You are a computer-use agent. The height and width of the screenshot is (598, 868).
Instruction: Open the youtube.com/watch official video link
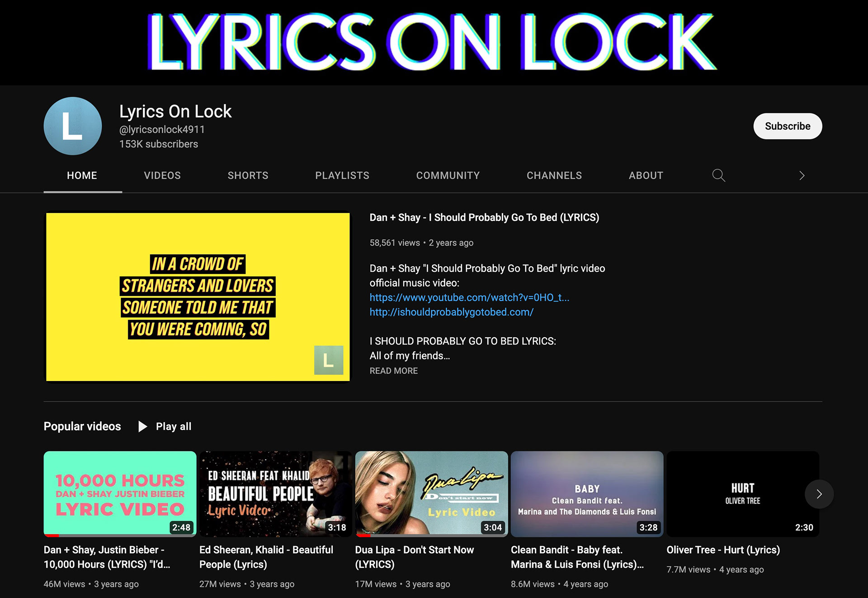click(469, 297)
